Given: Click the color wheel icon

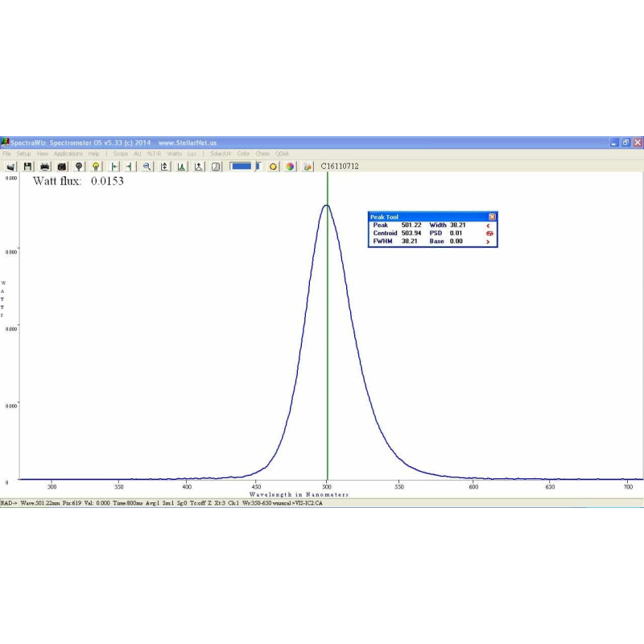Looking at the screenshot, I should point(291,167).
